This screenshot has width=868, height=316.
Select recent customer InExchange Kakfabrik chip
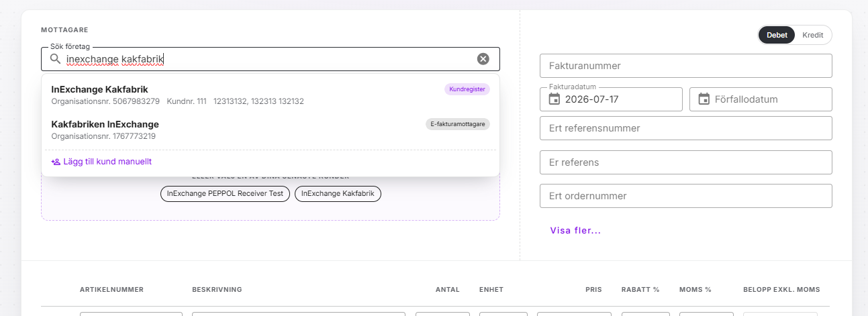[338, 194]
